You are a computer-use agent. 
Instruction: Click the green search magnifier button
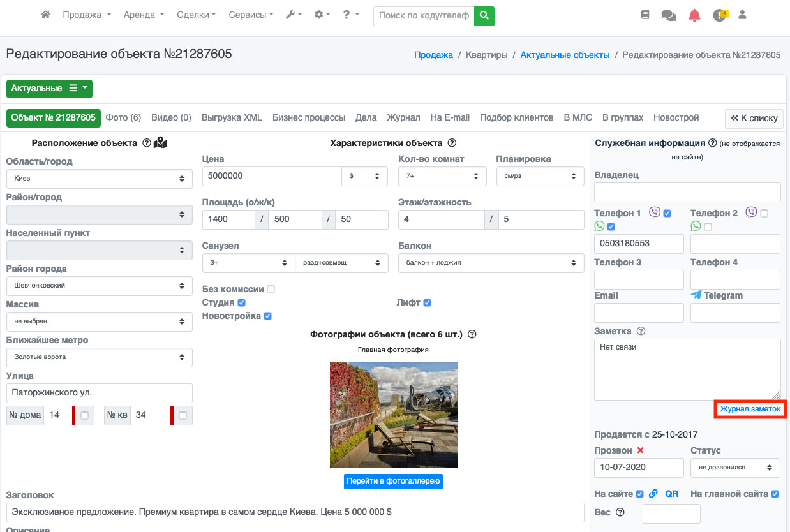click(x=484, y=15)
